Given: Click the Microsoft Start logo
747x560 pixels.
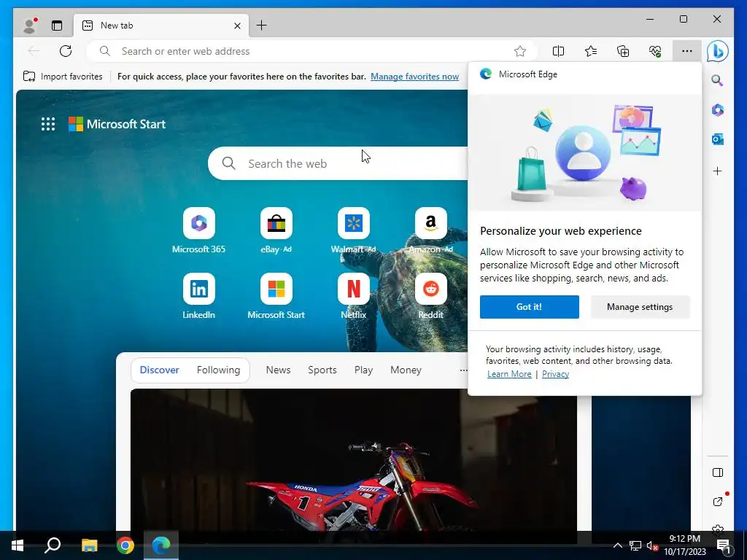Looking at the screenshot, I should point(117,124).
